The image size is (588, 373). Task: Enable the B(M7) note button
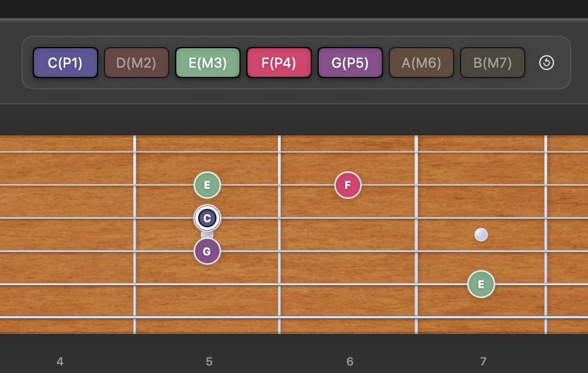(x=493, y=63)
